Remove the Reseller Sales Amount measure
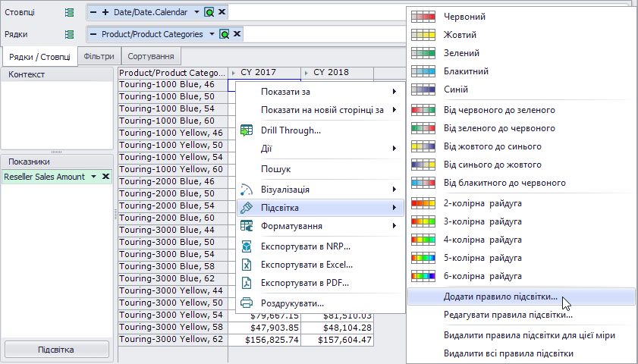Screen dimensions: 638x364 click(105, 177)
